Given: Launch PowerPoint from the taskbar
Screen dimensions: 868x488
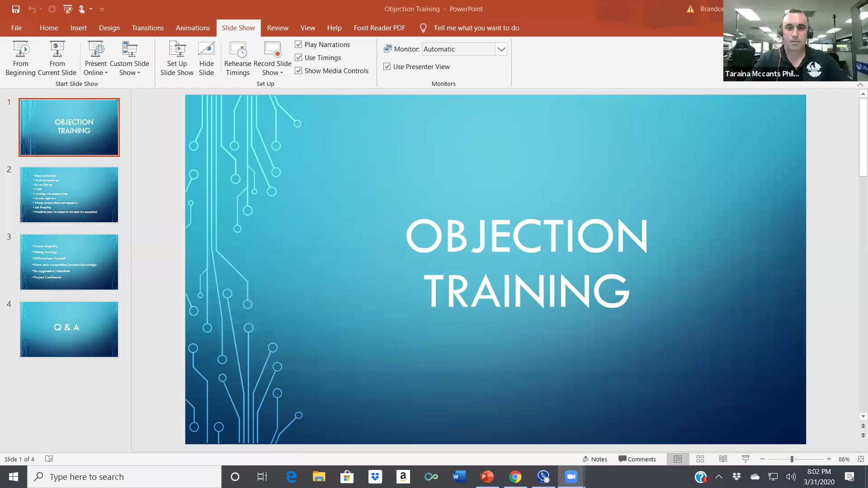Looking at the screenshot, I should (487, 476).
